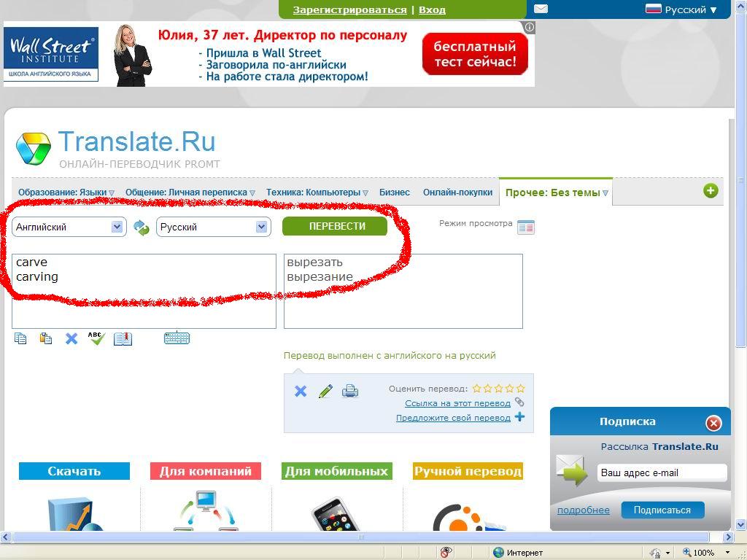Click the envelope arrow icon in Подписка
The width and height of the screenshot is (747, 560).
click(573, 470)
